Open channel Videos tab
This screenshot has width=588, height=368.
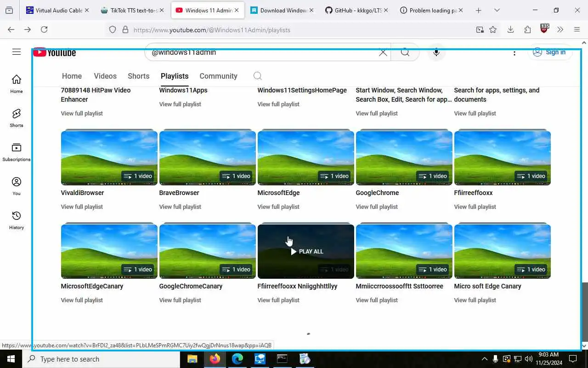coord(105,76)
